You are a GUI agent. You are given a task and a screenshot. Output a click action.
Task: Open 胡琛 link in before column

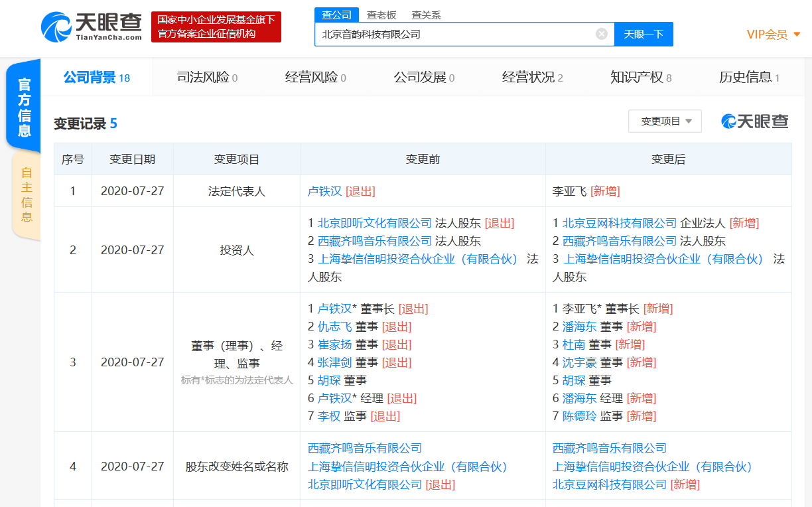[329, 380]
